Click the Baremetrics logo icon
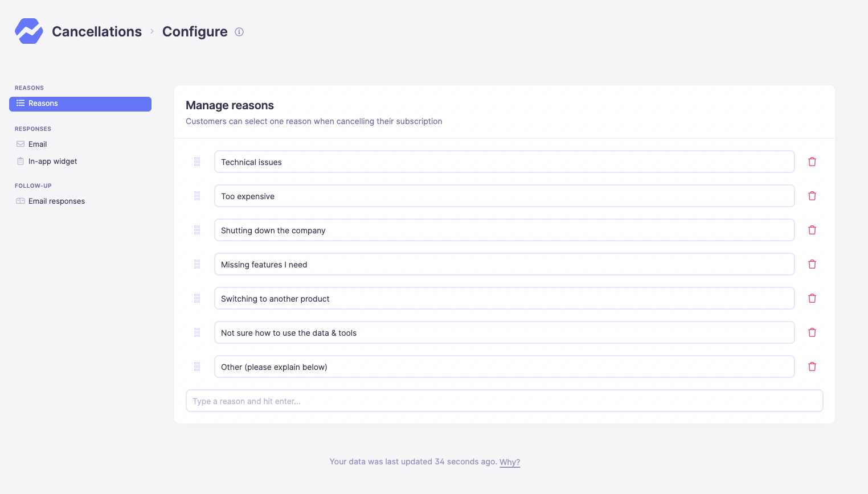The image size is (868, 494). (x=28, y=31)
